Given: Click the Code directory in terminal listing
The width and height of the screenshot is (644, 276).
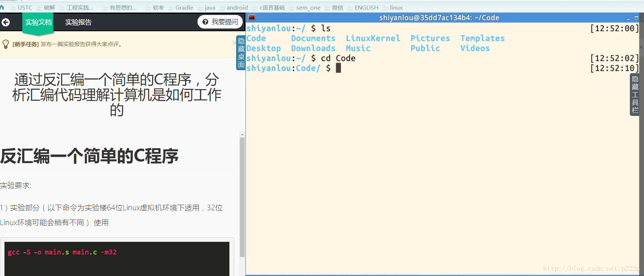Looking at the screenshot, I should (x=256, y=38).
